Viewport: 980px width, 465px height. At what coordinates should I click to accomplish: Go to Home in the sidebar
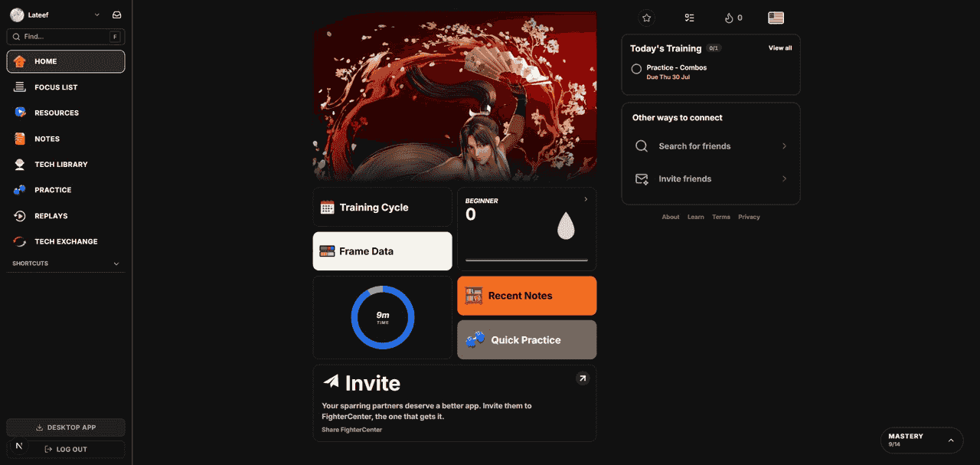tap(66, 61)
